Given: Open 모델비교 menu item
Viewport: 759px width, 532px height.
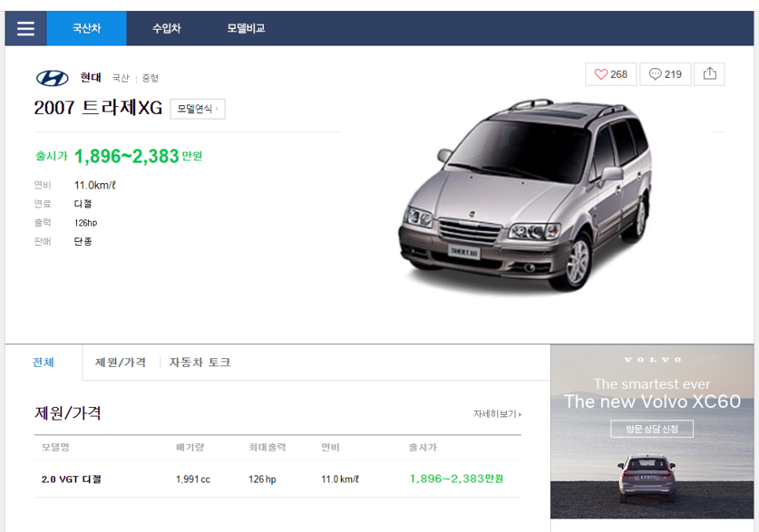Looking at the screenshot, I should (246, 28).
